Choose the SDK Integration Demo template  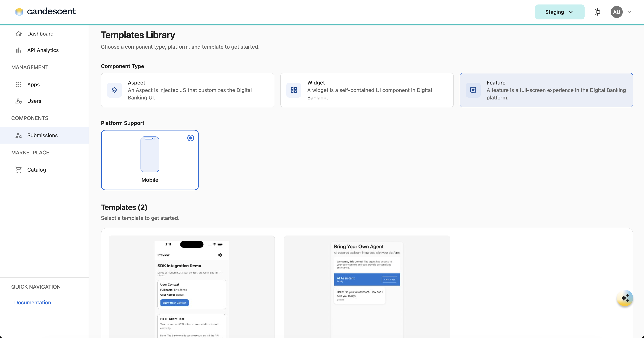pyautogui.click(x=192, y=287)
